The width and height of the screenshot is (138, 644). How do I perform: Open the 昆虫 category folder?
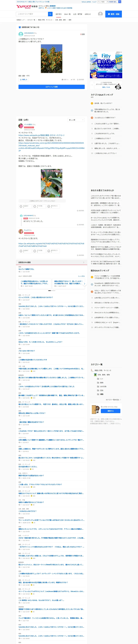tap(100, 390)
